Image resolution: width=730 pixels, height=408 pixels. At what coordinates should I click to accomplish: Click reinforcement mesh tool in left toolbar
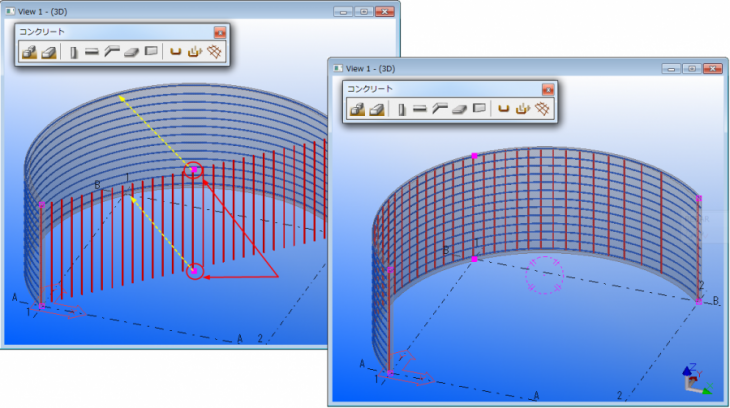(x=215, y=52)
